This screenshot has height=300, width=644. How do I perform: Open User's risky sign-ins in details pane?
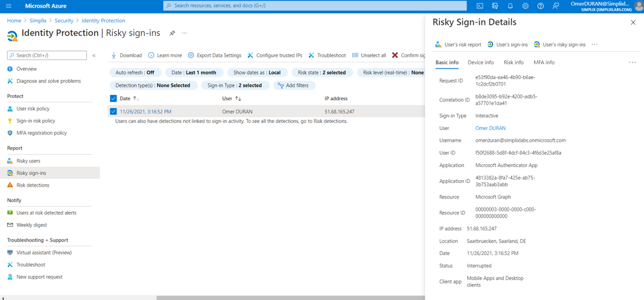[559, 44]
